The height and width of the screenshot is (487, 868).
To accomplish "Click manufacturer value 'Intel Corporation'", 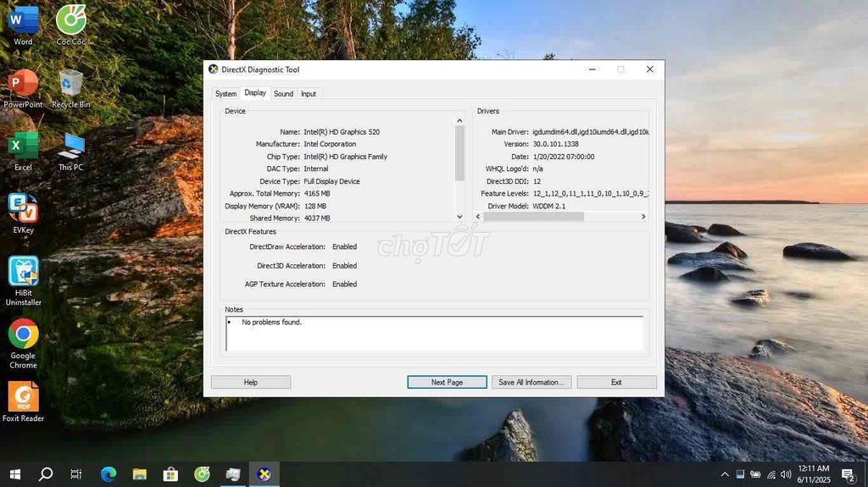I will point(330,144).
